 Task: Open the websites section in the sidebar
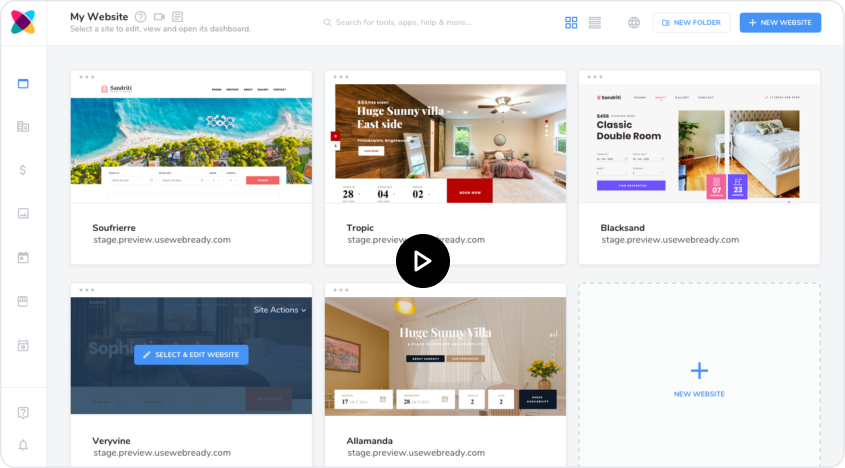(23, 83)
